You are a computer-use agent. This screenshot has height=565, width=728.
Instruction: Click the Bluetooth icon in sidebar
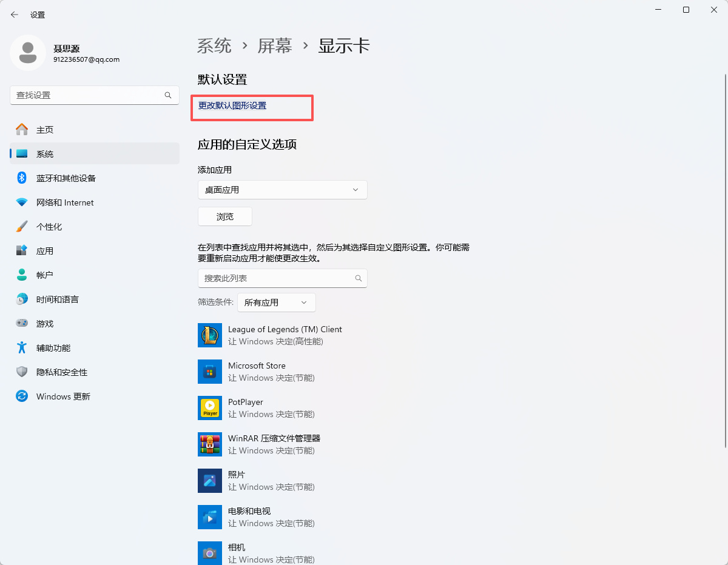point(22,178)
